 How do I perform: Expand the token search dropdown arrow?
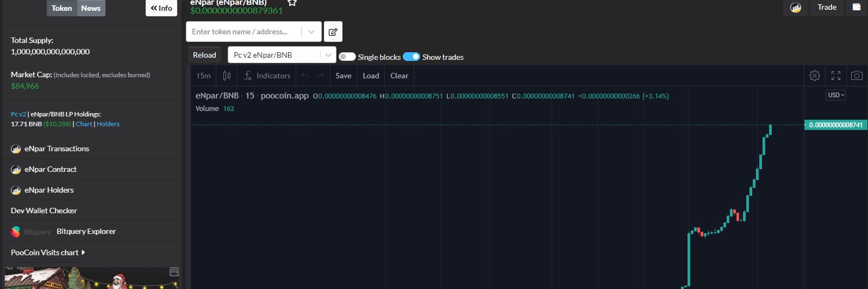pos(311,32)
